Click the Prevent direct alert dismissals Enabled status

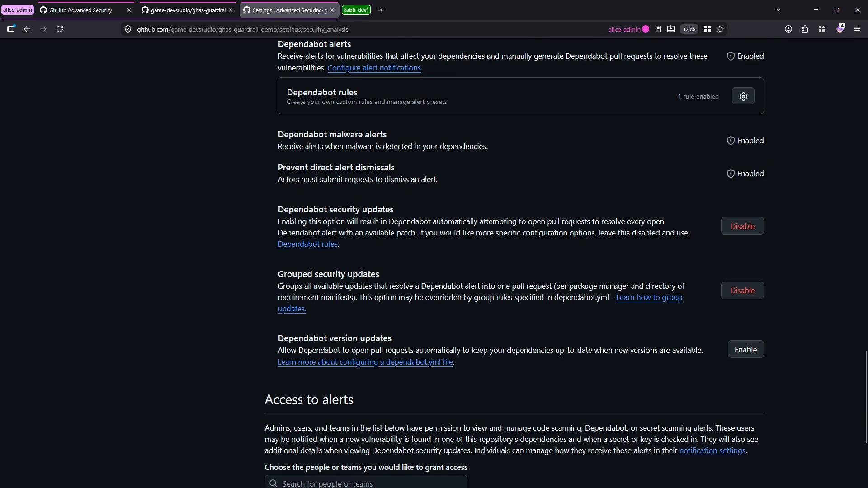click(745, 174)
